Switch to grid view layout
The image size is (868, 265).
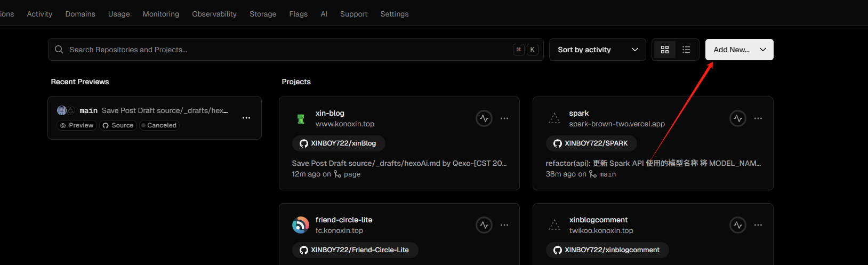click(665, 50)
